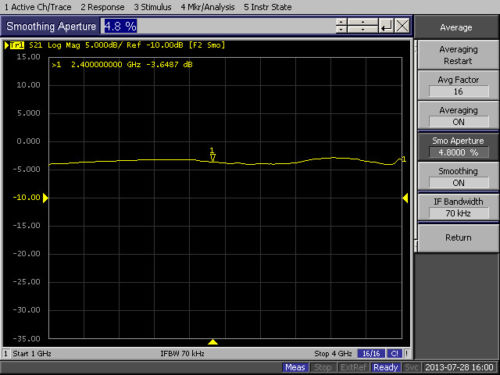This screenshot has width=500, height=375.
Task: Click the Return softkey
Action: (x=458, y=238)
